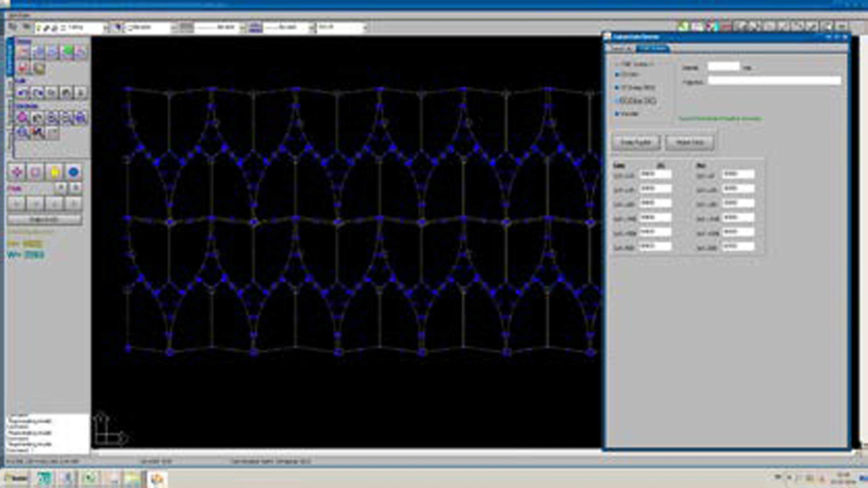Click the green icon in the top-right toolbar
Viewport: 868px width, 488px height.
(x=683, y=26)
